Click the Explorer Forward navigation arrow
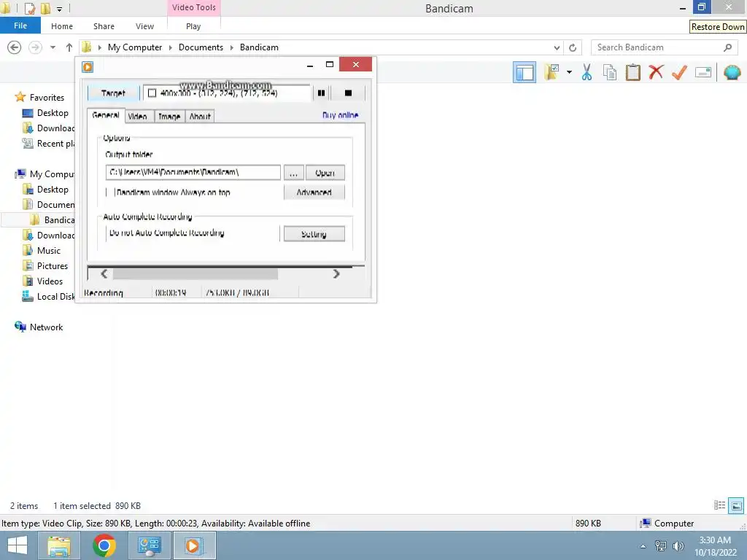This screenshot has height=560, width=747. [35, 47]
